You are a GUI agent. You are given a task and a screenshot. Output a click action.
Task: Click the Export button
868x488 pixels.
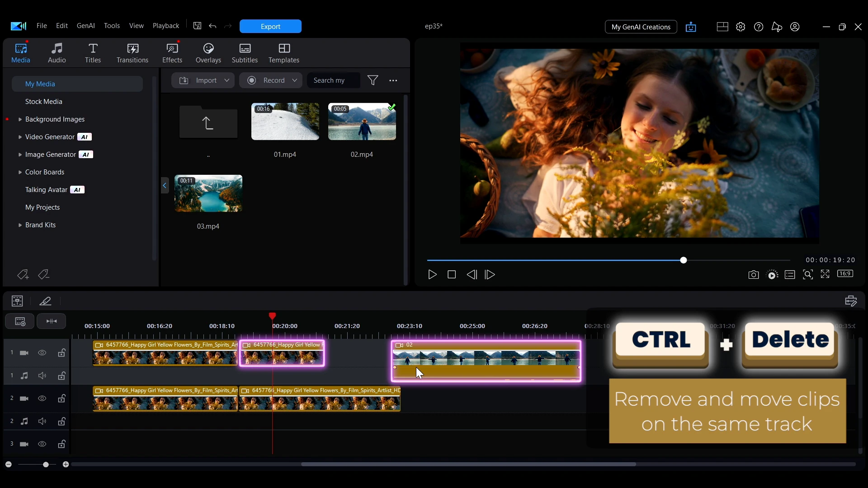[x=270, y=26]
